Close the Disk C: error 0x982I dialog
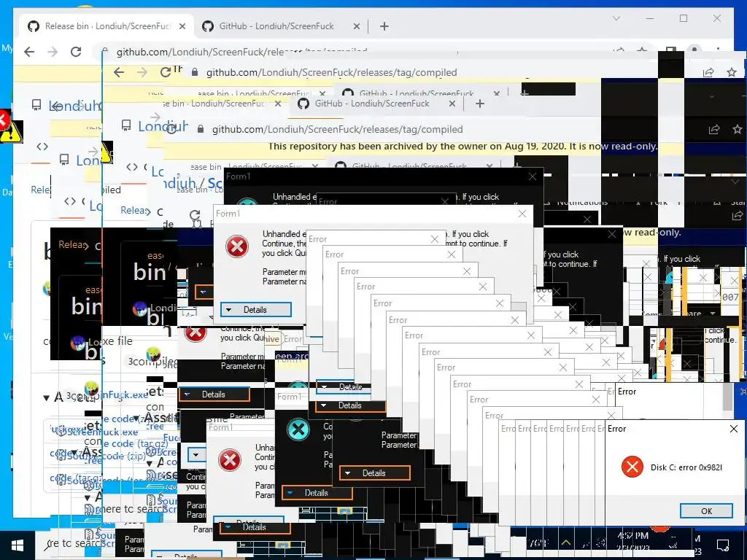This screenshot has height=560, width=747. (x=734, y=429)
